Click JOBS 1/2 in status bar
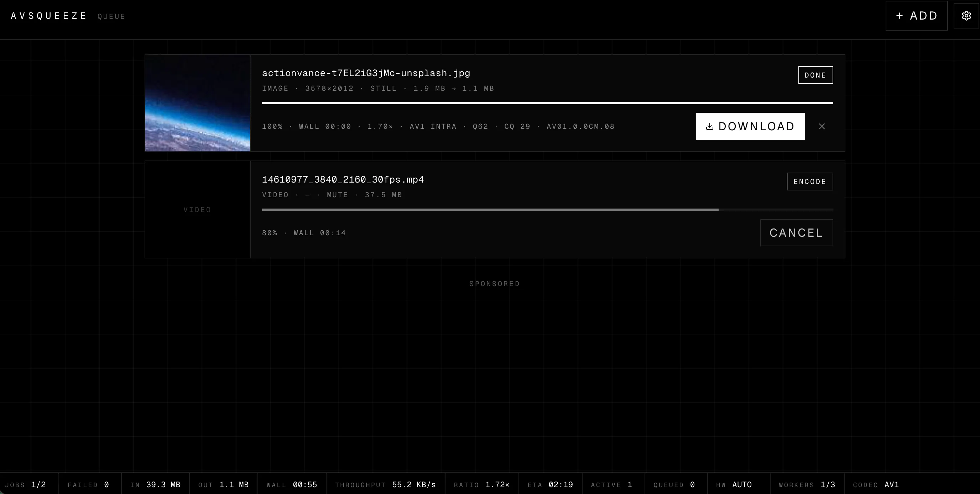Viewport: 980px width, 494px height. [x=26, y=485]
